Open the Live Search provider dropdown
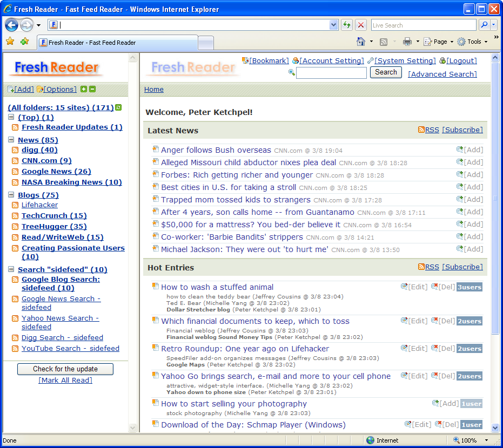 494,25
